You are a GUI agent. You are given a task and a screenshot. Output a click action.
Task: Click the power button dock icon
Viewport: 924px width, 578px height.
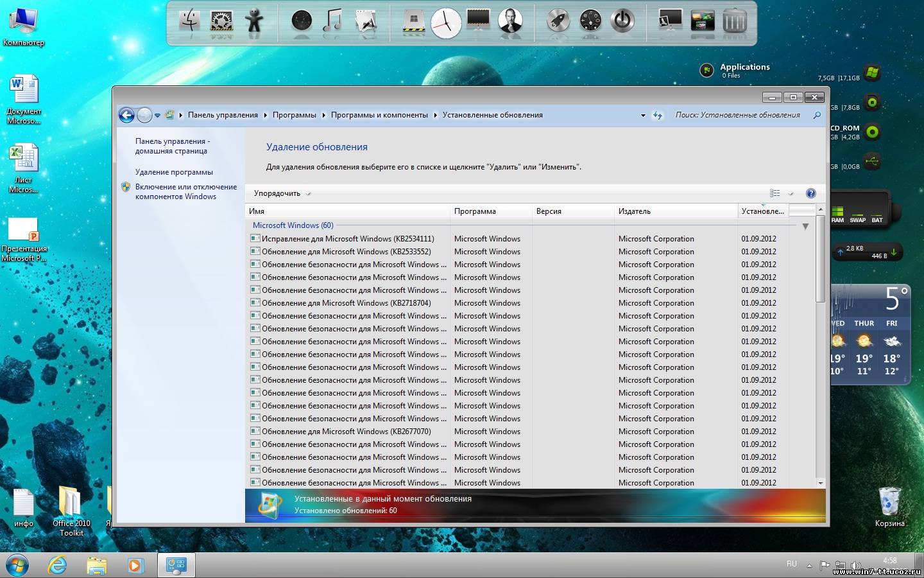tap(622, 21)
